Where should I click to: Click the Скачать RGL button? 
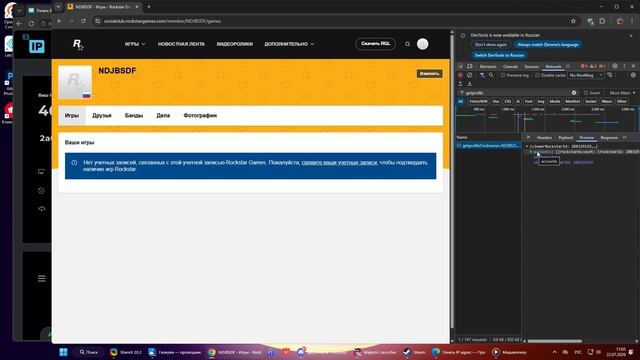(376, 44)
